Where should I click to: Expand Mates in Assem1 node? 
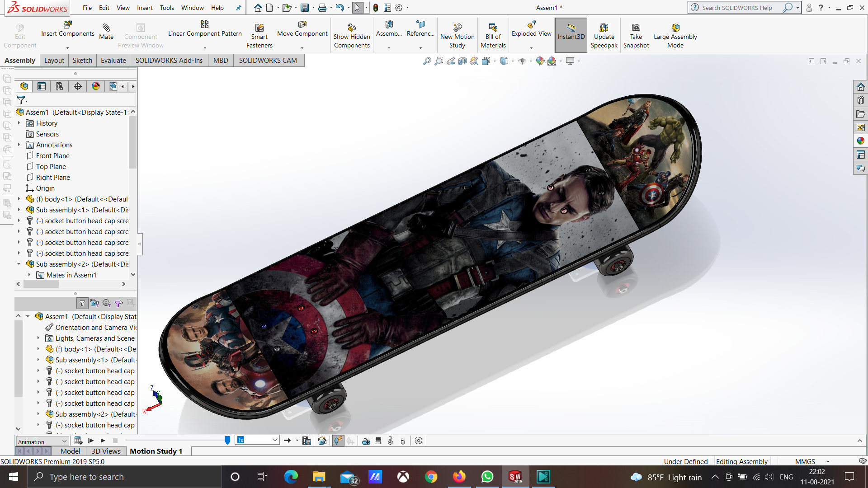point(29,275)
